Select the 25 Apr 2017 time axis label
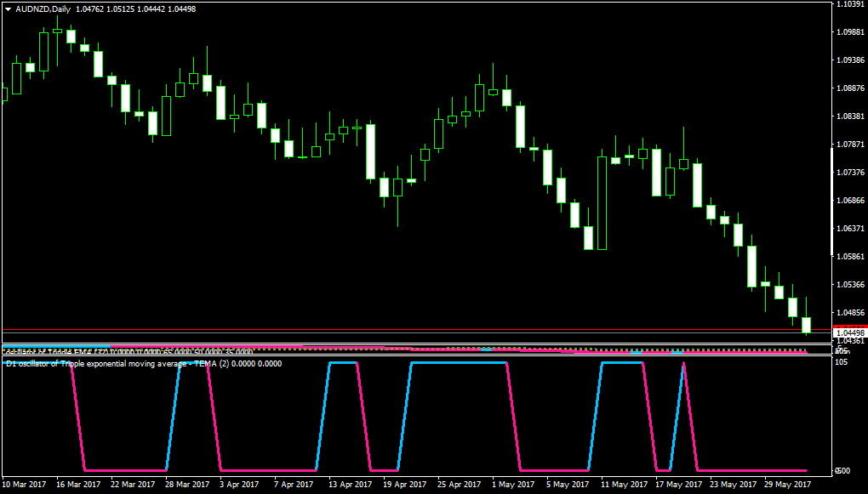Image resolution: width=868 pixels, height=494 pixels. click(460, 485)
